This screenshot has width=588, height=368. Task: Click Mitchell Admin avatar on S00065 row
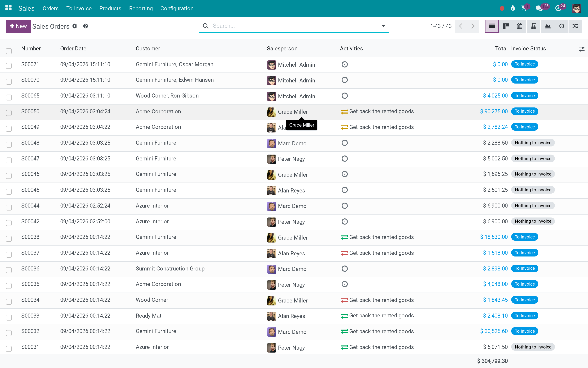click(x=272, y=96)
